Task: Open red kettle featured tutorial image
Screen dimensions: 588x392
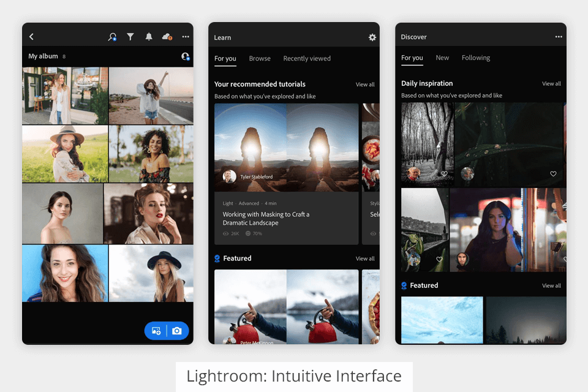Action: click(287, 306)
